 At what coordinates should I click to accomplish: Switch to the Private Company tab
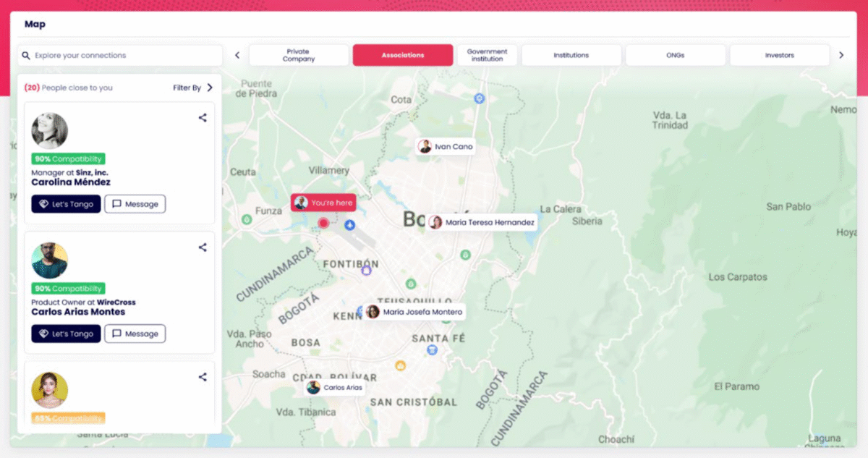click(299, 56)
